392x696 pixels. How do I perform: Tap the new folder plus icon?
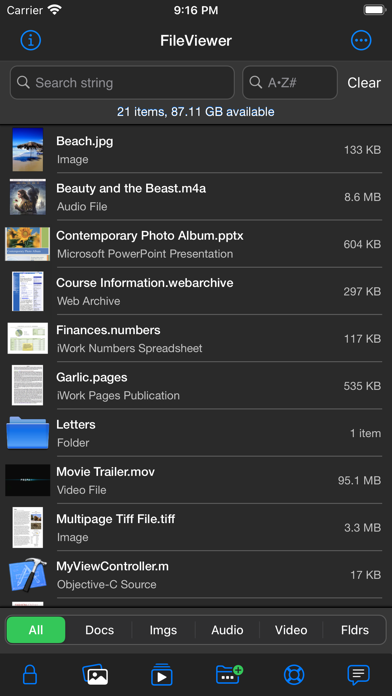(x=229, y=675)
